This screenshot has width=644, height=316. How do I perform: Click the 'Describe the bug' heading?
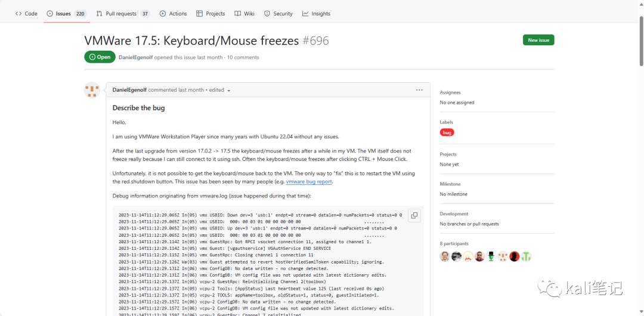138,108
